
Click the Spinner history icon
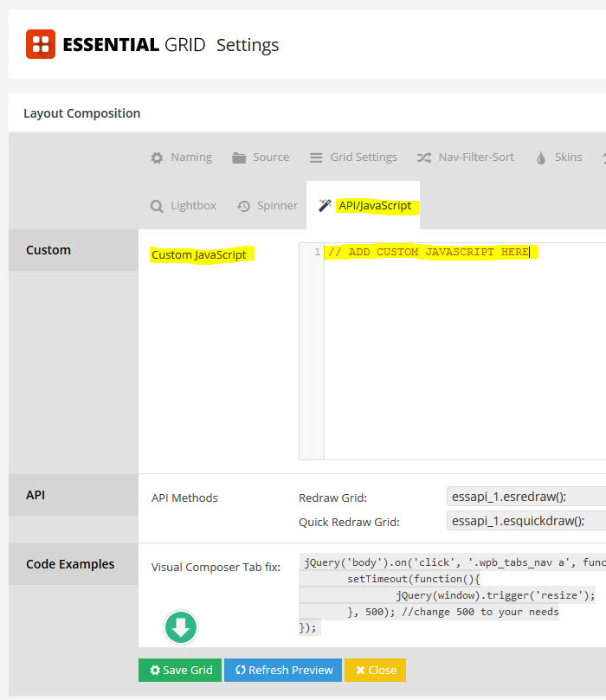click(x=243, y=206)
